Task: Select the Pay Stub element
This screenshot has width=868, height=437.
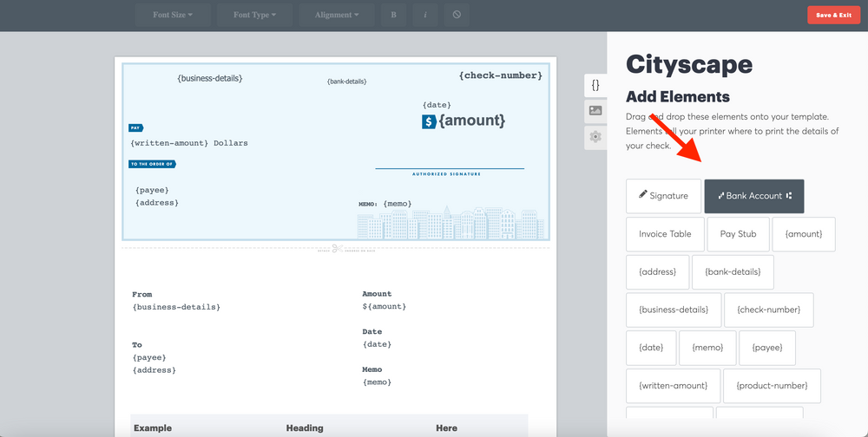Action: click(739, 234)
